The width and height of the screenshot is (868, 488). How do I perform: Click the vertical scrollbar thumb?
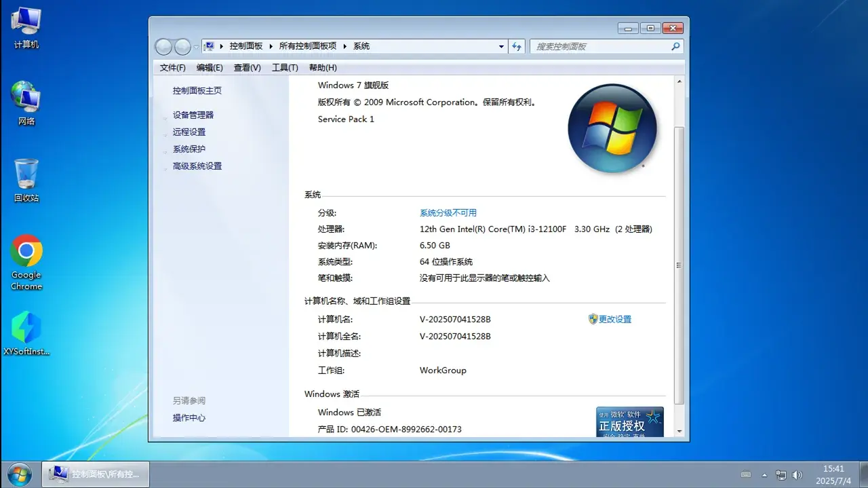pos(679,265)
